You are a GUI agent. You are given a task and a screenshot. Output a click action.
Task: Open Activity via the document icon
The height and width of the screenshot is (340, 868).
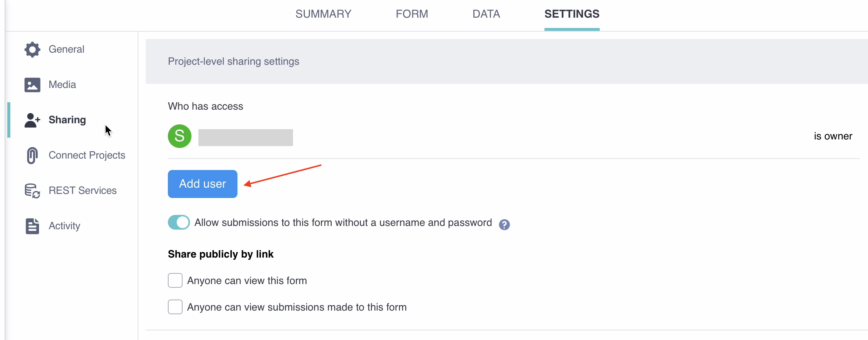pyautogui.click(x=32, y=226)
